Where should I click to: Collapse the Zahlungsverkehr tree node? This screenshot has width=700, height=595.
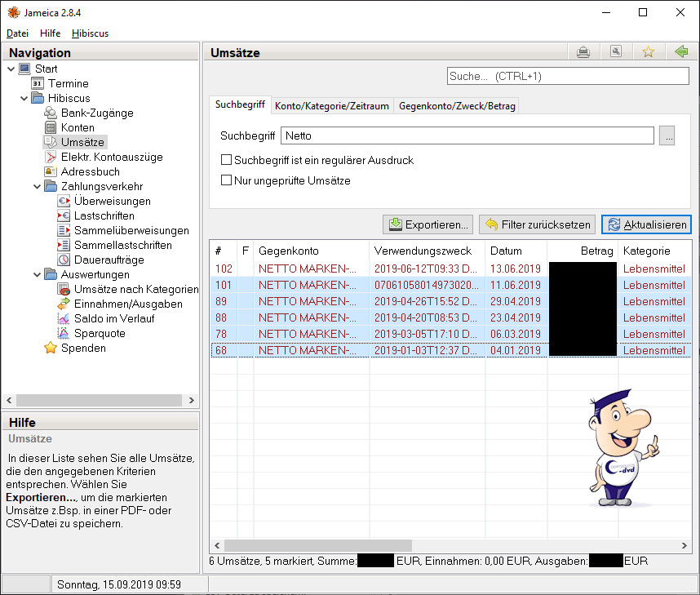(x=37, y=186)
